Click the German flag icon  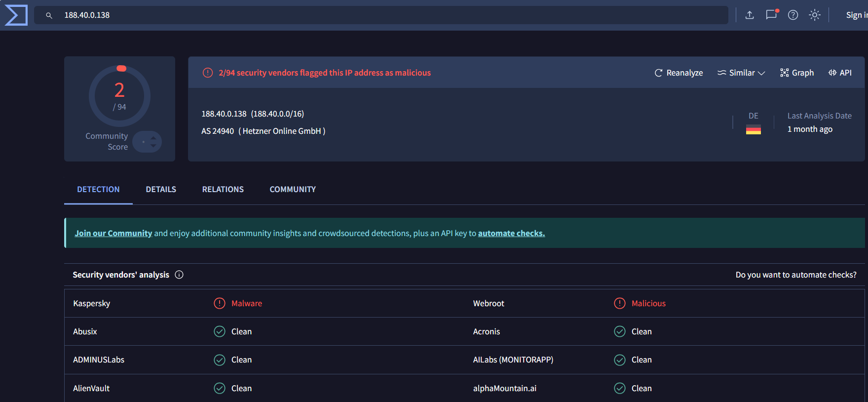tap(754, 130)
